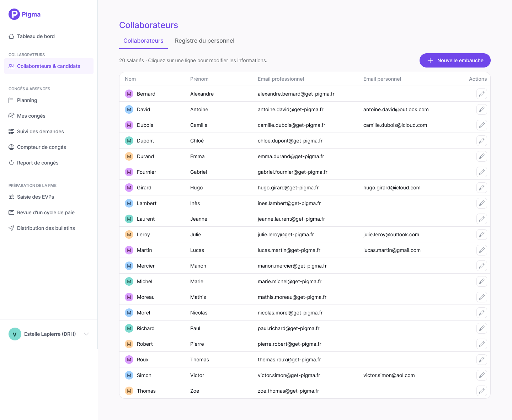Switch to the Collaborateurs tab
The width and height of the screenshot is (512, 420).
click(x=143, y=41)
